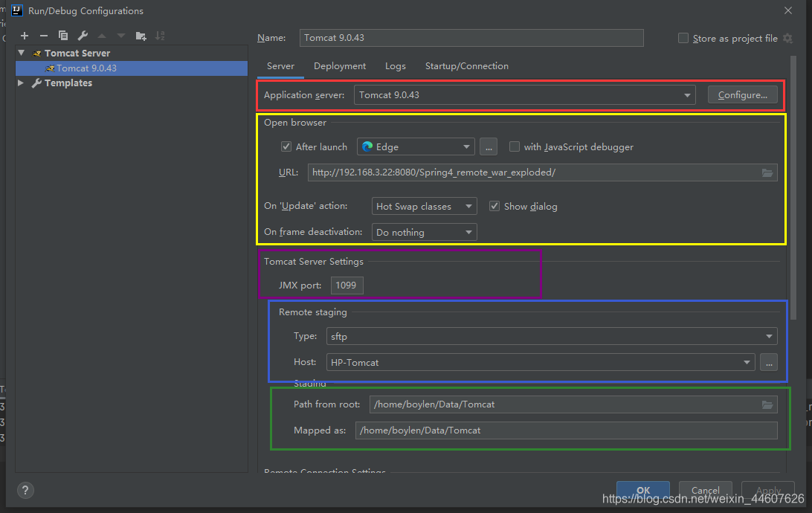Switch to the Server tab
Viewport: 812px width, 513px height.
(x=280, y=66)
